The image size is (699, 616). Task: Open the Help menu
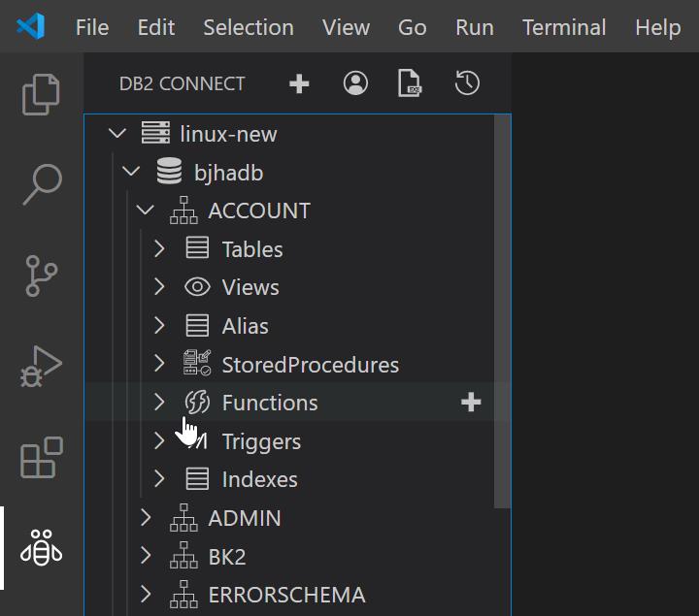(x=658, y=27)
